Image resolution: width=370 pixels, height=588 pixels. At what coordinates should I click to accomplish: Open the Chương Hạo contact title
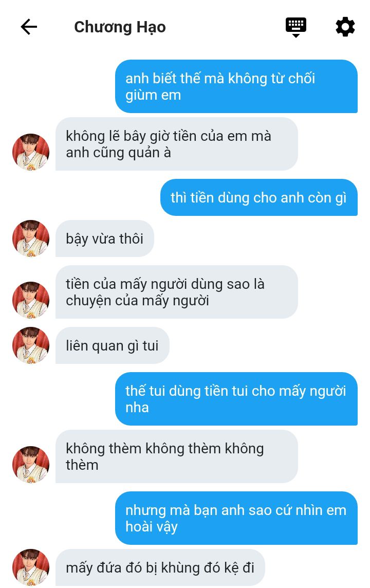tap(120, 27)
